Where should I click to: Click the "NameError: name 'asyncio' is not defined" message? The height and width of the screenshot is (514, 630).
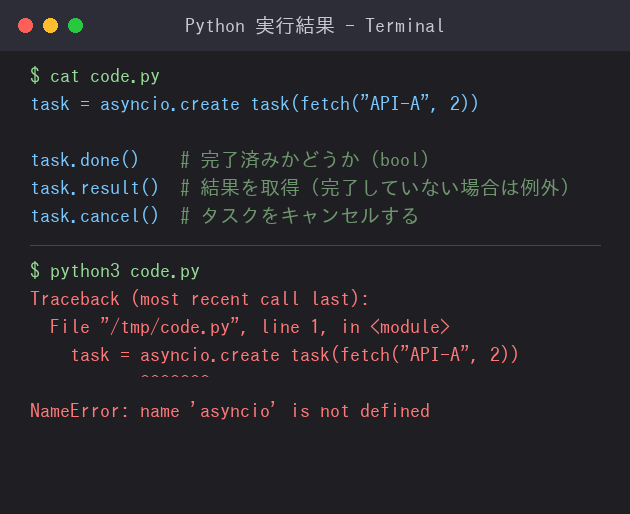tap(230, 411)
